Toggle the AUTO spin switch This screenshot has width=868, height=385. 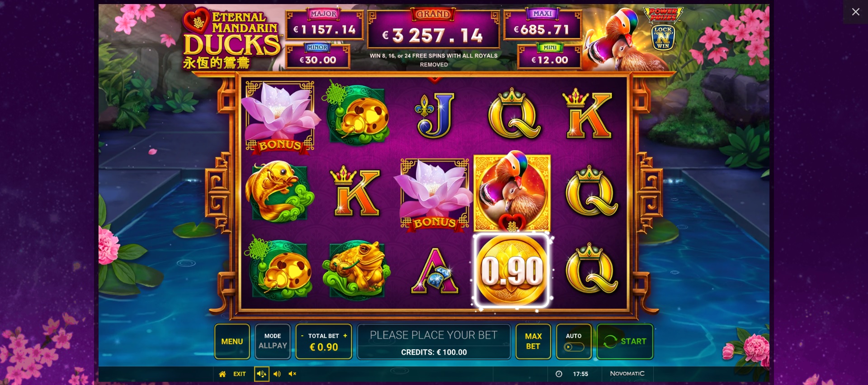point(574,347)
